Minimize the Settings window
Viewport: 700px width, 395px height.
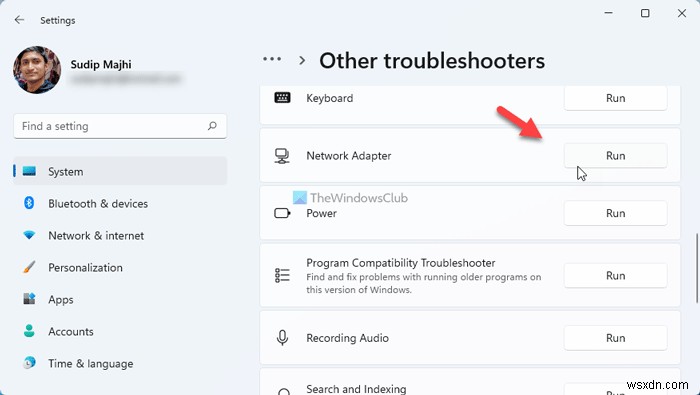(608, 13)
